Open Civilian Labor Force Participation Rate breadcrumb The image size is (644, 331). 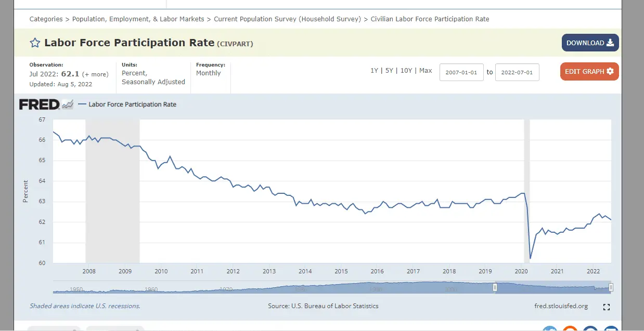(x=430, y=19)
